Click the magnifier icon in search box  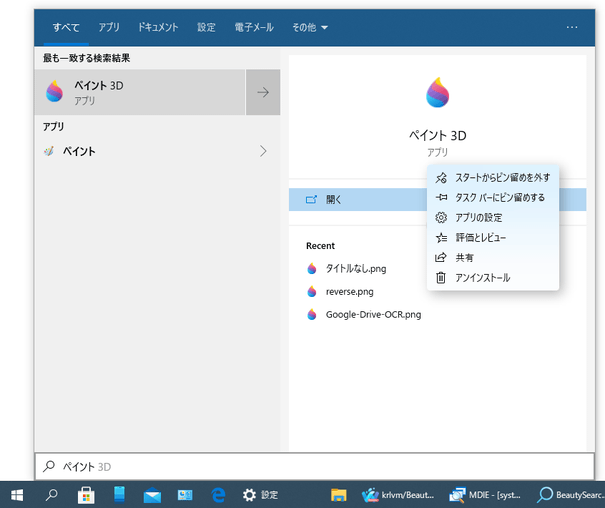click(x=49, y=466)
